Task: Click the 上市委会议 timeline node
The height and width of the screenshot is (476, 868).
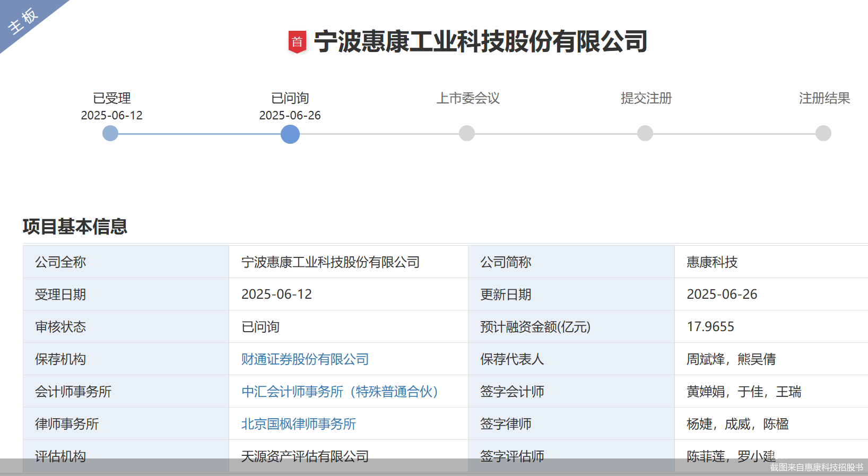Action: click(x=467, y=133)
